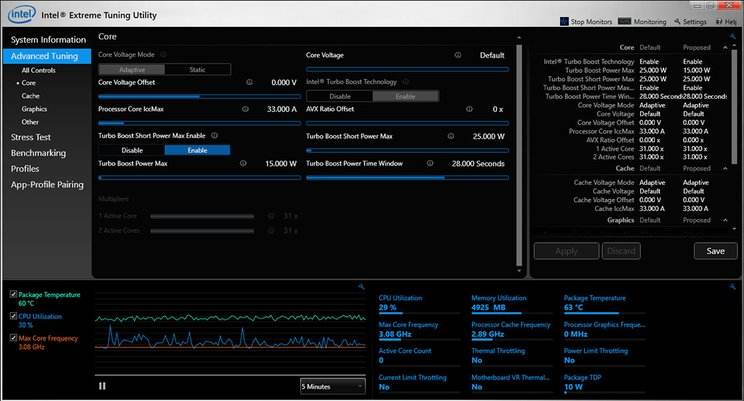Click the Apply button

(567, 251)
